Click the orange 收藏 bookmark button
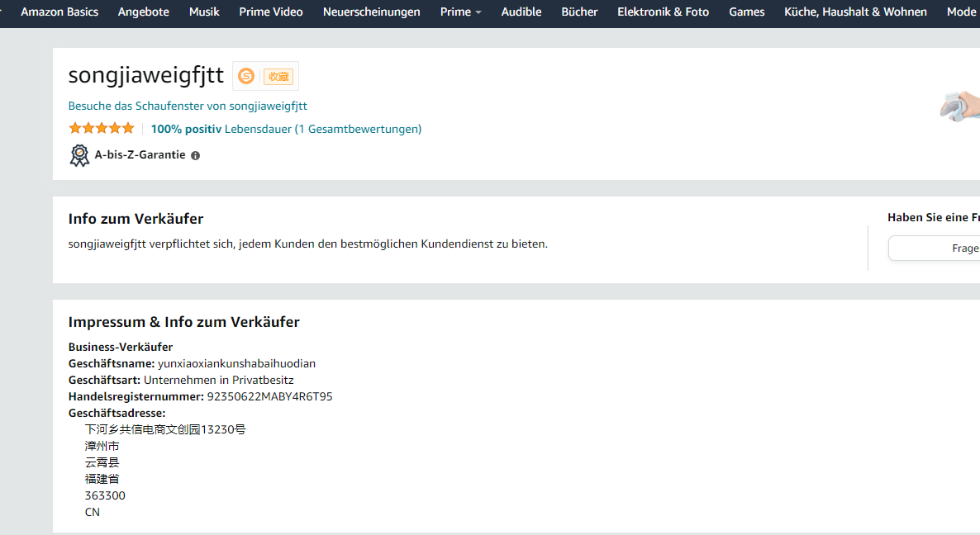The height and width of the screenshot is (535, 980). click(278, 76)
